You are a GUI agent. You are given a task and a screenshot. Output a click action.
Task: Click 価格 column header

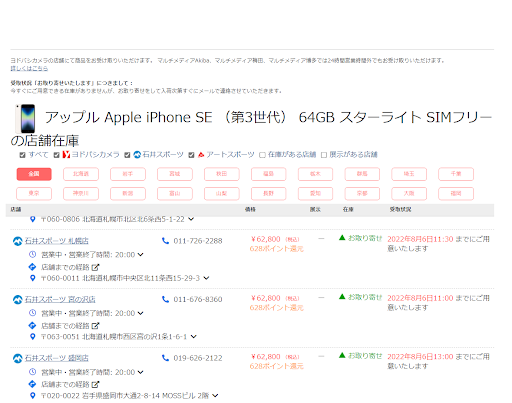click(250, 210)
